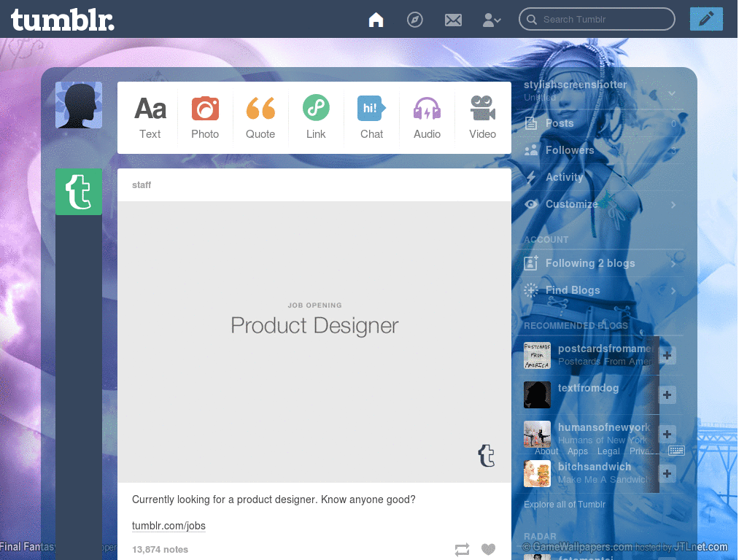This screenshot has width=747, height=560.
Task: Open the bitchsandwich blog
Action: coord(595,467)
